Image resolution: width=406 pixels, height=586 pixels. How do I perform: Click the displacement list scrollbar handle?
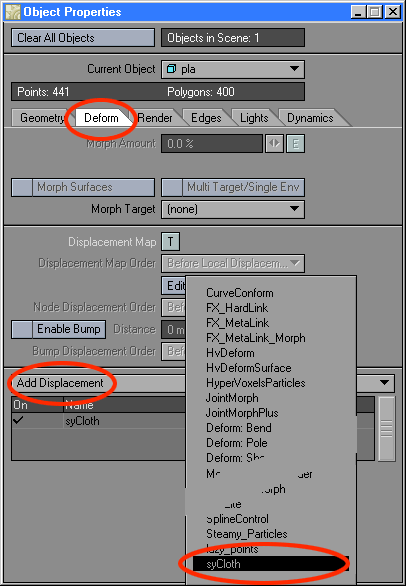387,428
